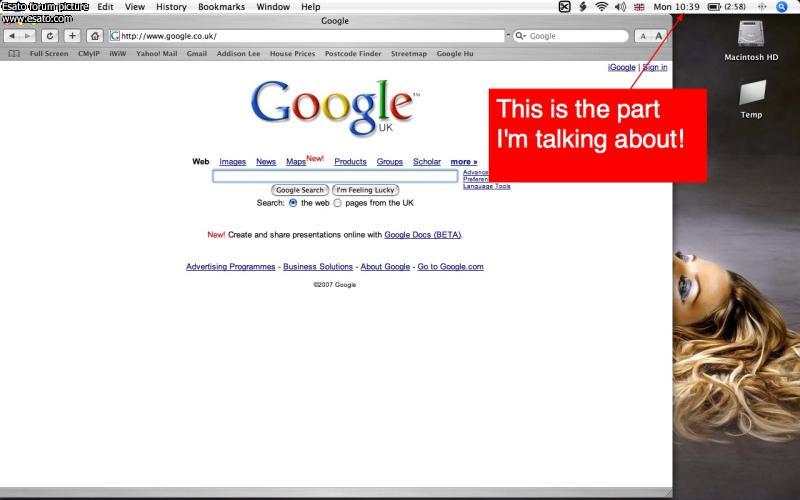Screen dimensions: 800x500
Task: Select 'the web' search radio button
Action: pyautogui.click(x=293, y=203)
